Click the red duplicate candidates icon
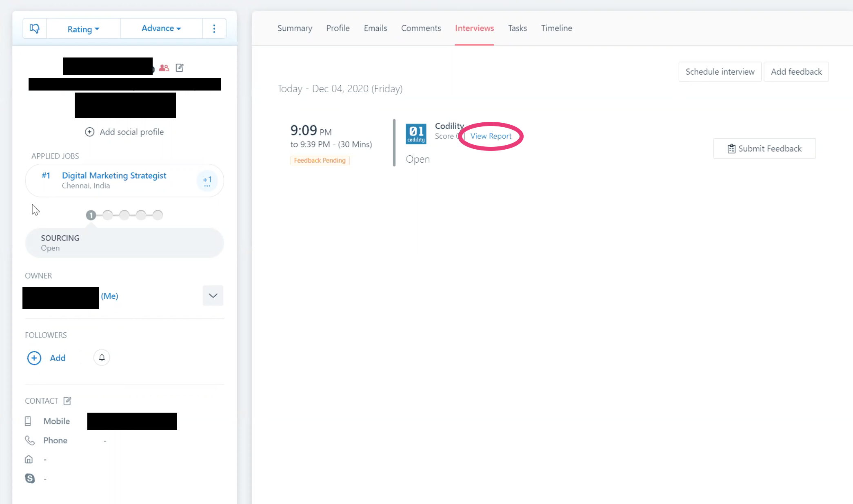The height and width of the screenshot is (504, 853). [164, 68]
